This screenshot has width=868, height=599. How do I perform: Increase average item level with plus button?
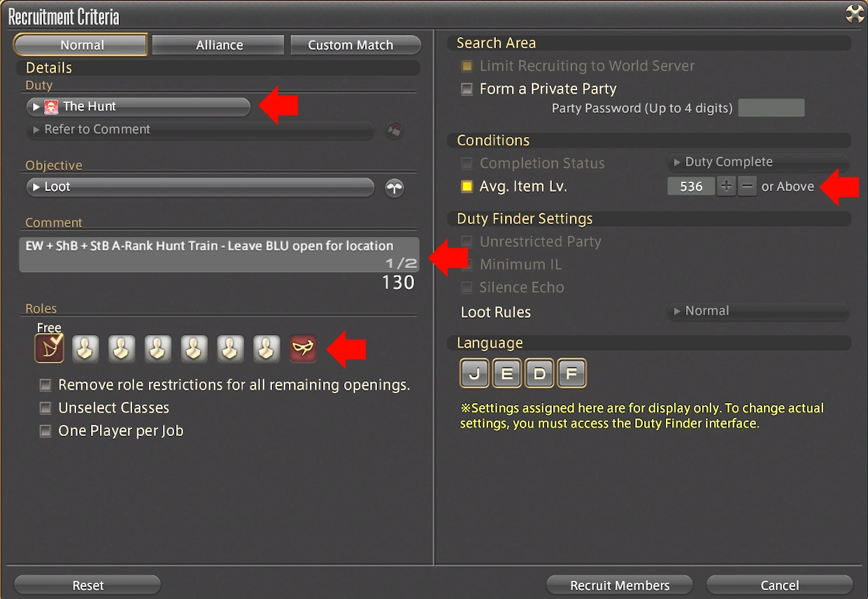(726, 187)
